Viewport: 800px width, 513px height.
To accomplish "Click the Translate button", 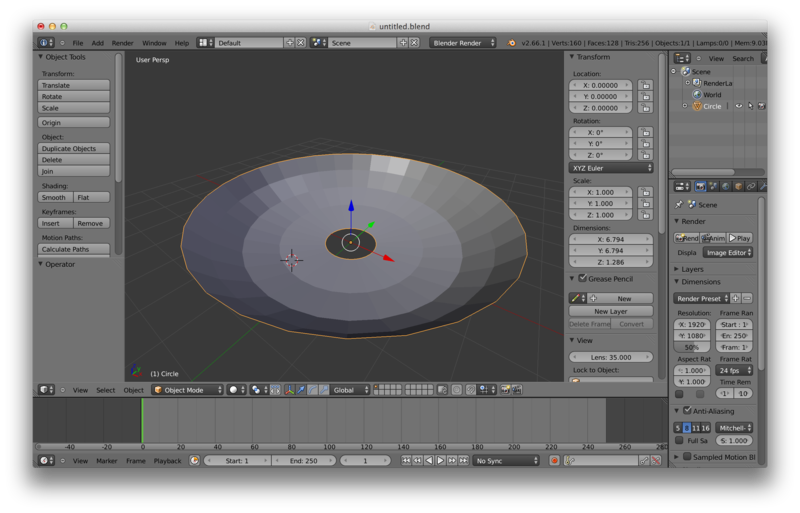I will 73,85.
